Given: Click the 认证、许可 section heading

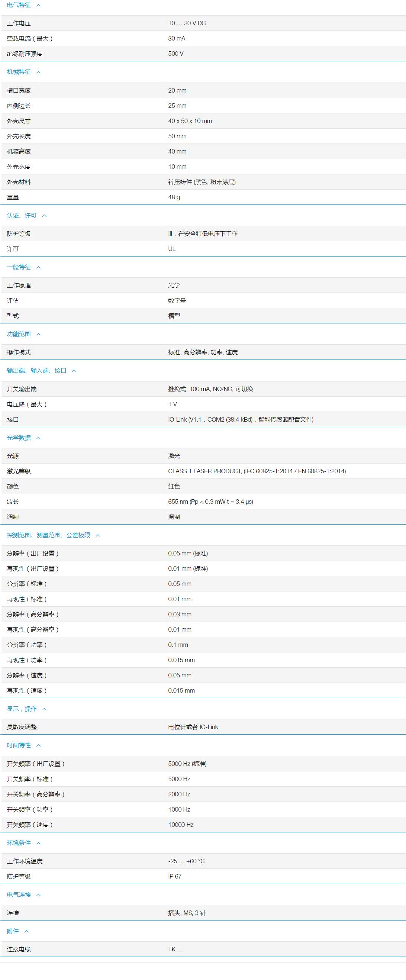Looking at the screenshot, I should click(x=22, y=215).
